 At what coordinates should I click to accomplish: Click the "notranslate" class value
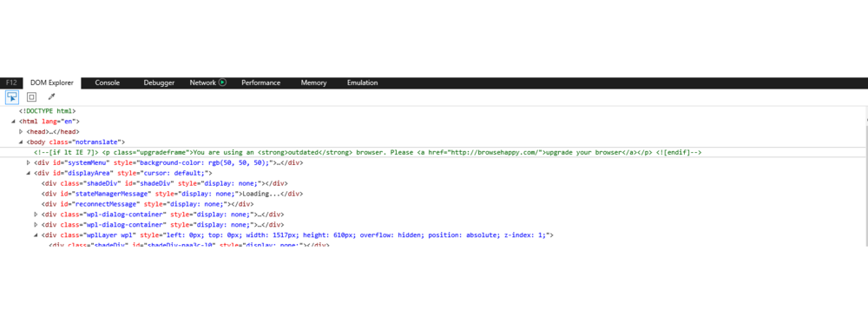(95, 142)
